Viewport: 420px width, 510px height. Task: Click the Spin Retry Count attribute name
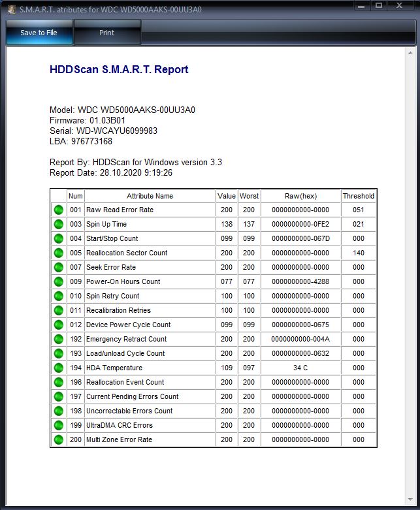pos(112,296)
